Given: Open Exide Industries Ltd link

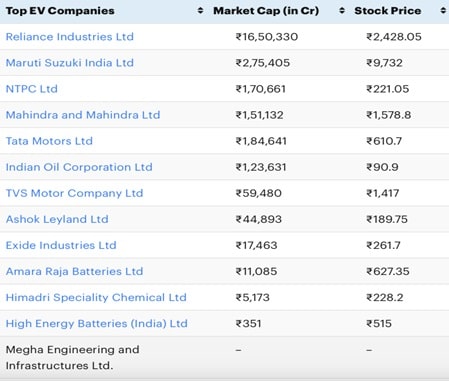Looking at the screenshot, I should point(61,245).
